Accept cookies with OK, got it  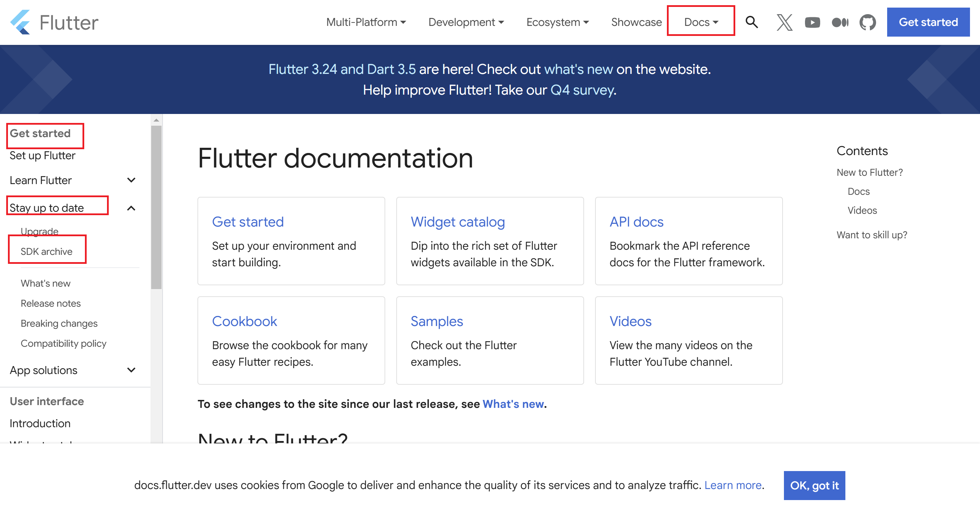814,485
